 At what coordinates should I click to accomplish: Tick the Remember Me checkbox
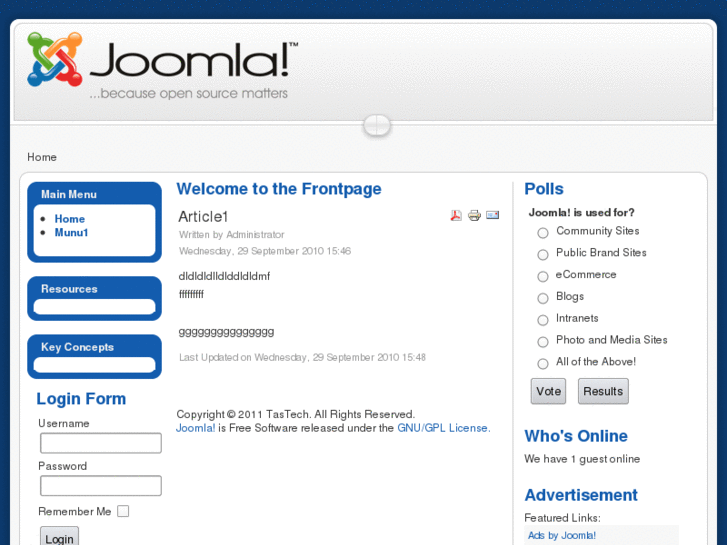pyautogui.click(x=123, y=511)
